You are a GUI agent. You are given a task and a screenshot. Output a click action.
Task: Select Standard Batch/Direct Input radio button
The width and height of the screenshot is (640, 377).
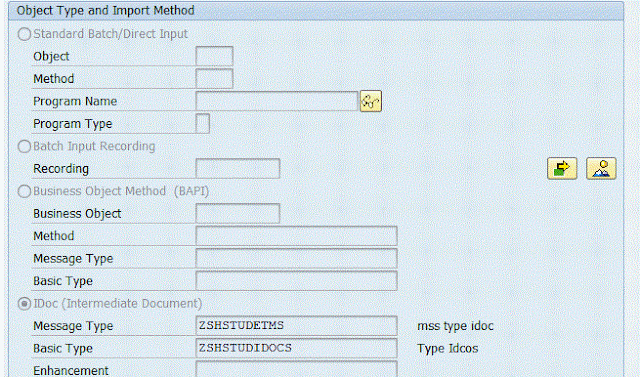coord(24,34)
